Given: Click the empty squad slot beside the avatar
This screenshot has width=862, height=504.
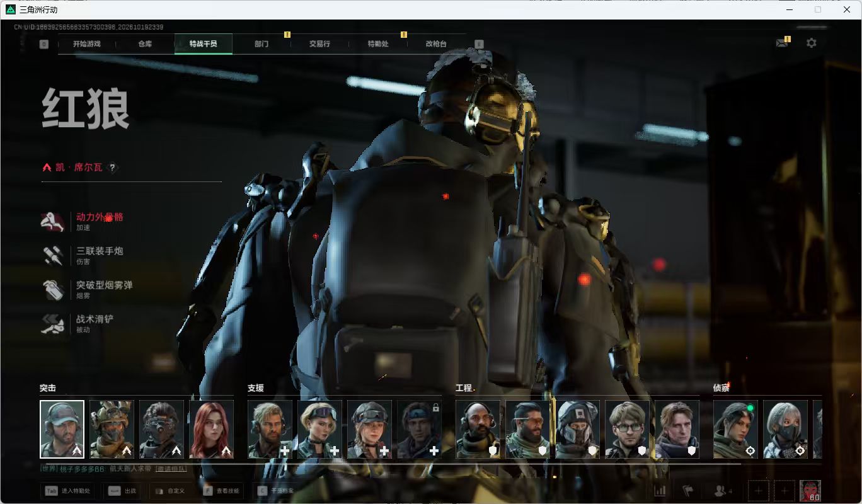Looking at the screenshot, I should 784,491.
